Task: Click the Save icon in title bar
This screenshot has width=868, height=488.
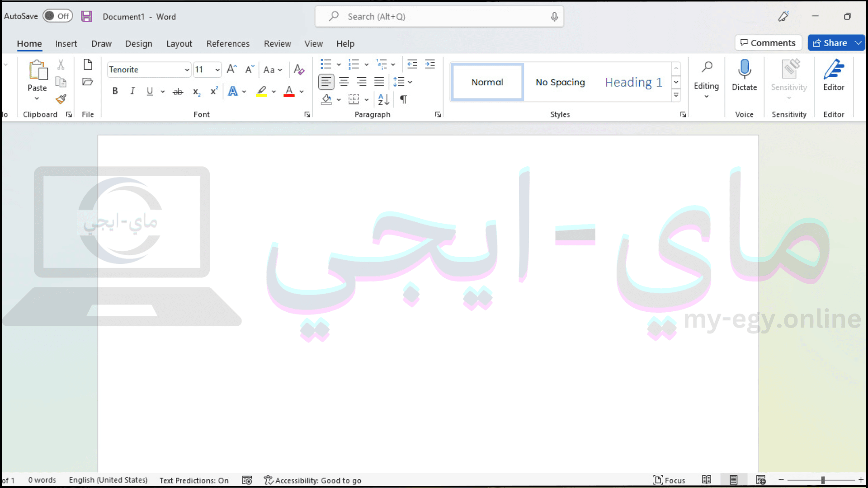Action: 86,16
